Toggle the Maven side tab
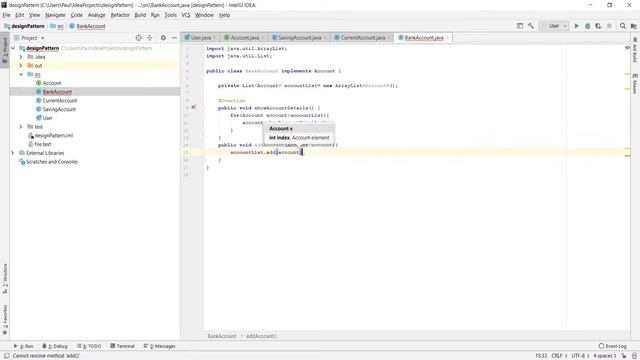This screenshot has width=640, height=360. pos(635,84)
